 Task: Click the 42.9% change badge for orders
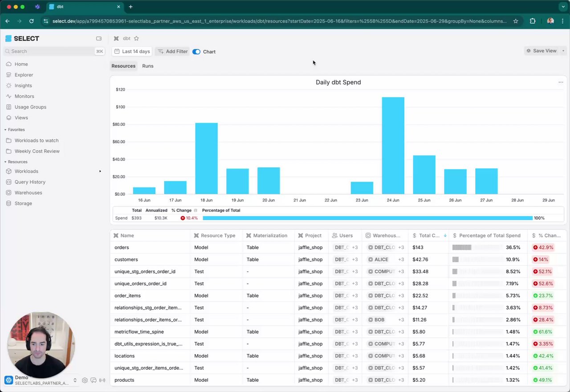(543, 247)
